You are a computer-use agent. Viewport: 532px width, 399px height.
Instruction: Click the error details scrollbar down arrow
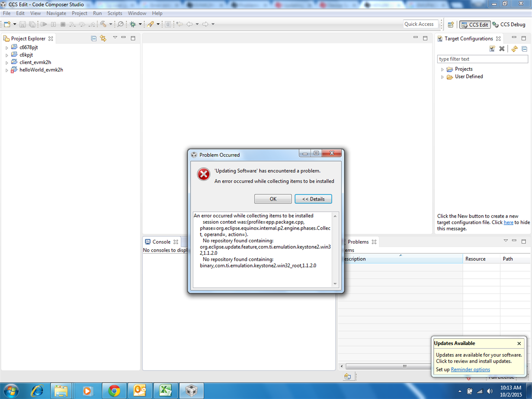335,284
